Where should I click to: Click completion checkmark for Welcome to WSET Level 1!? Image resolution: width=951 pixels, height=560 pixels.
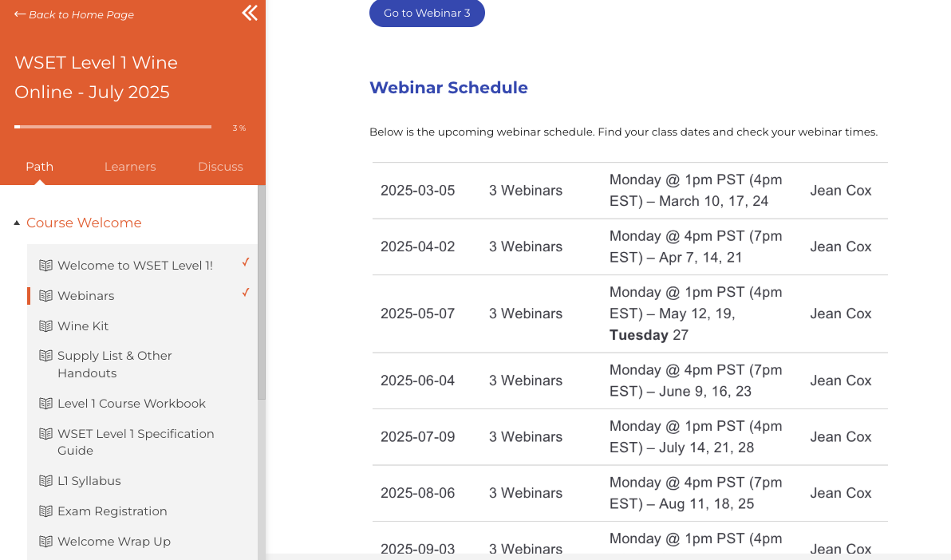246,262
